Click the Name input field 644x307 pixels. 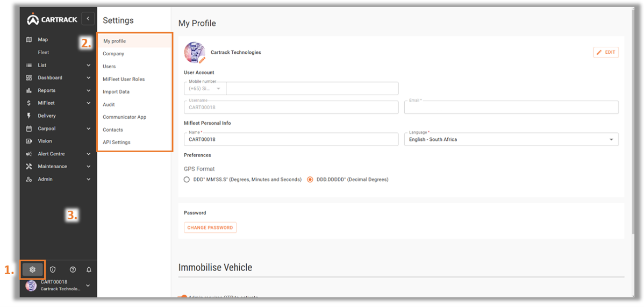291,139
